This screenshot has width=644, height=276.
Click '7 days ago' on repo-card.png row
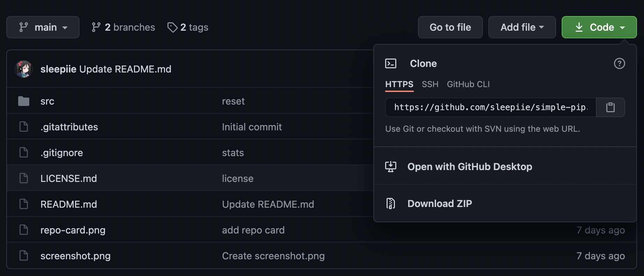(601, 230)
